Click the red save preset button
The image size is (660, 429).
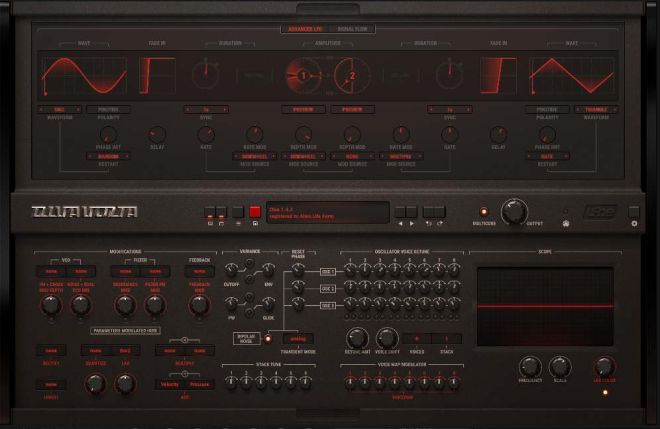(x=255, y=212)
